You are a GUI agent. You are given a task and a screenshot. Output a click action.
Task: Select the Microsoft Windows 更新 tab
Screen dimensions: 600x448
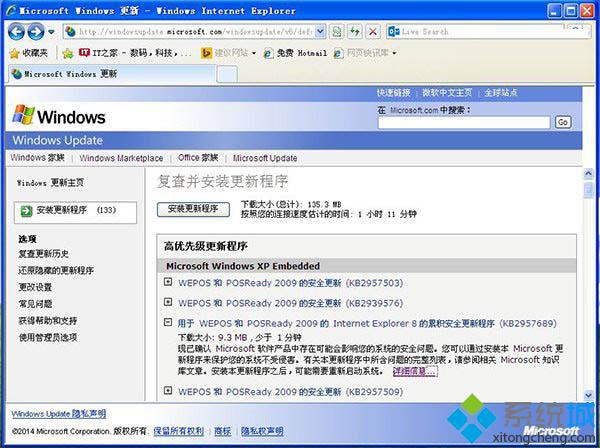click(111, 73)
